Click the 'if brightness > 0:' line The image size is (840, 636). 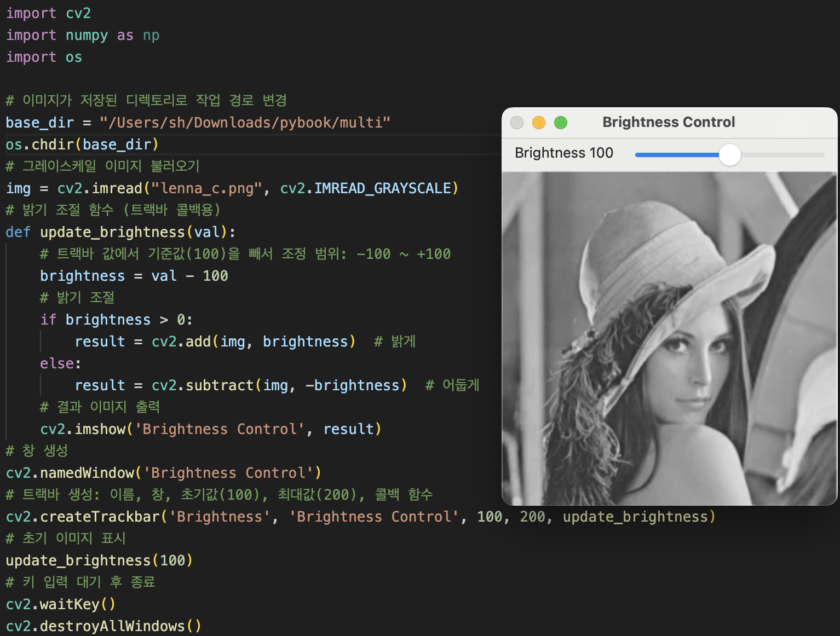point(117,320)
